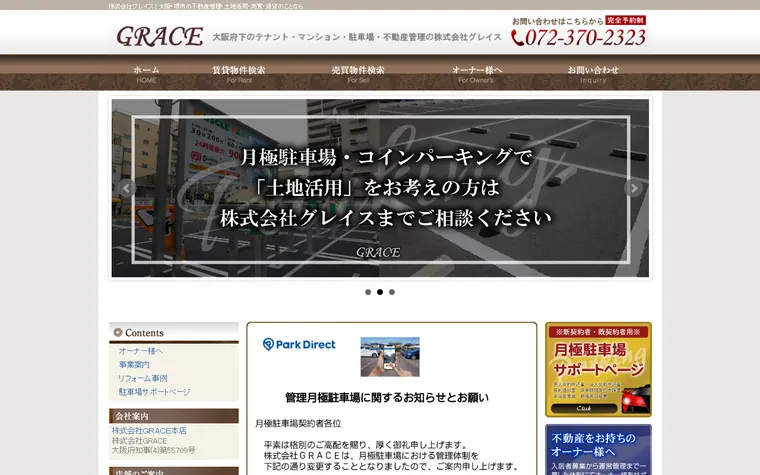The image size is (760, 475).
Task: Click the 駐車場サポートページ sidebar link
Action: coord(155,392)
